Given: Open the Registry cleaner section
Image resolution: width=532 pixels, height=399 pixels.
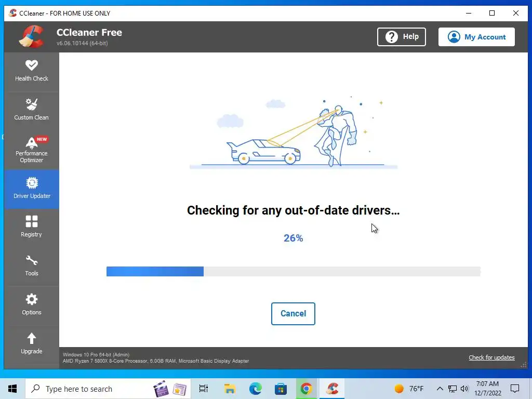Looking at the screenshot, I should 32,228.
